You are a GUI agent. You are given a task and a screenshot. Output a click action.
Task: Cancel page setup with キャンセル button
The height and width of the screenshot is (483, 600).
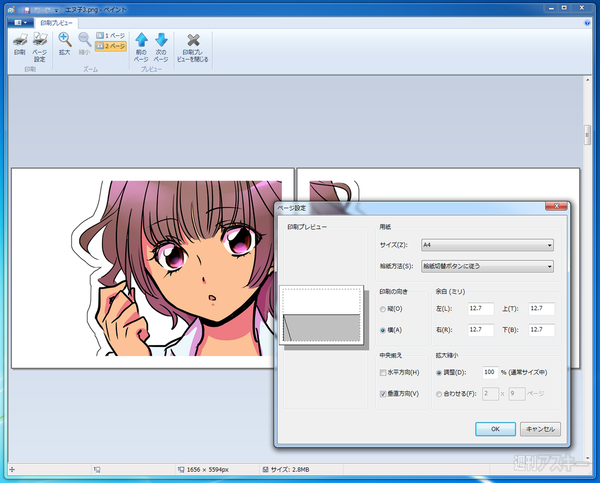[540, 429]
